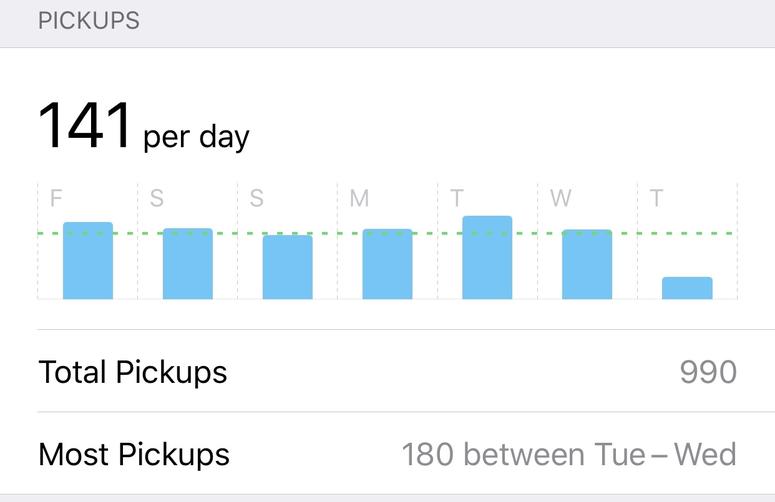Tap the F day label
The image size is (775, 502).
[56, 198]
